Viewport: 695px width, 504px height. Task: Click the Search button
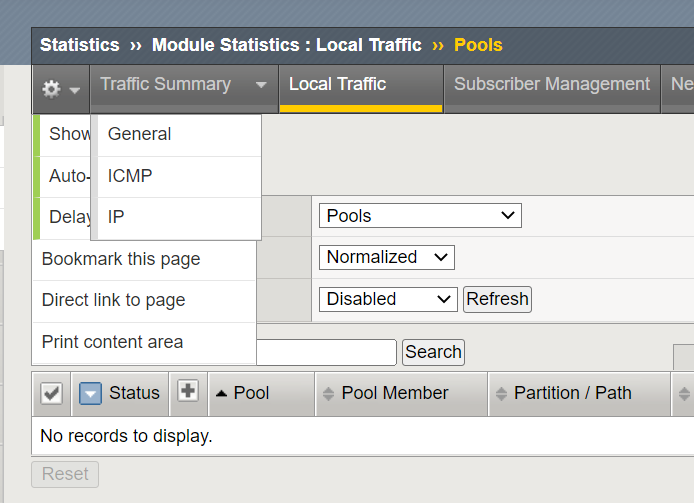coord(433,352)
